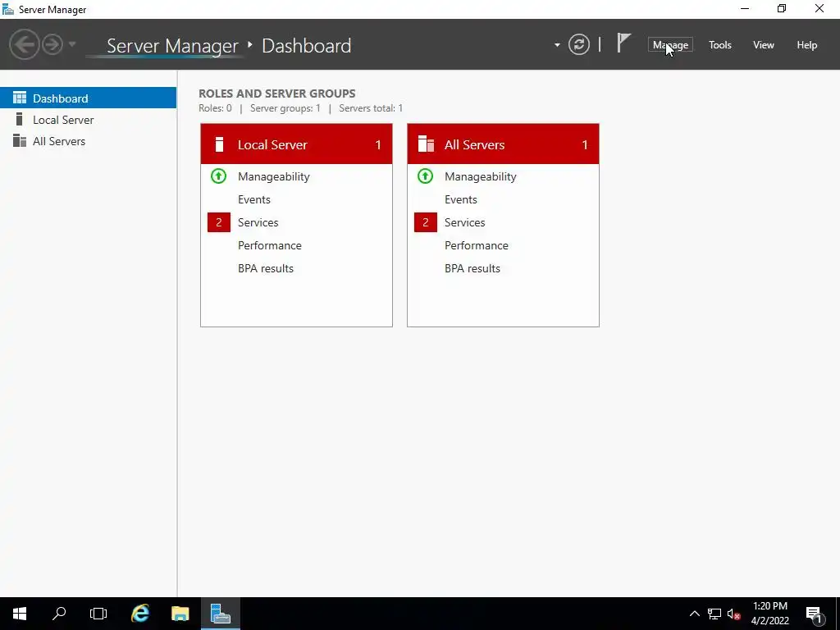Open Events in All Servers tile

point(461,199)
